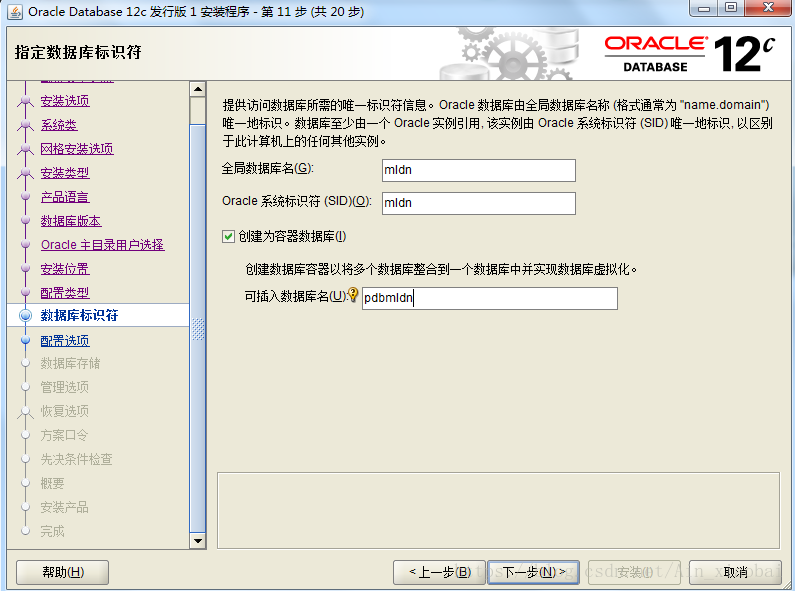Click the blue step marker beside 数据库标识符
The height and width of the screenshot is (591, 795).
[x=25, y=315]
